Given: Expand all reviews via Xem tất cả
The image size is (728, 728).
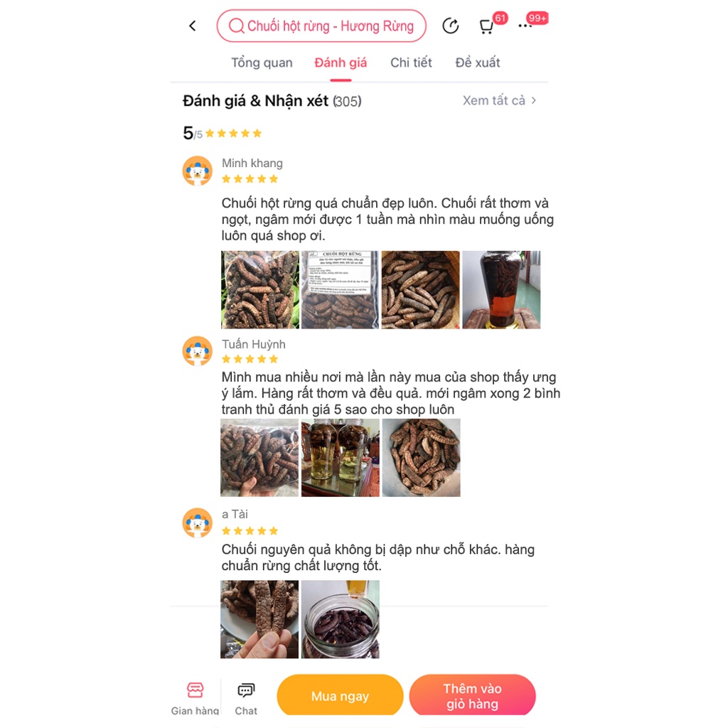Looking at the screenshot, I should pos(500,100).
